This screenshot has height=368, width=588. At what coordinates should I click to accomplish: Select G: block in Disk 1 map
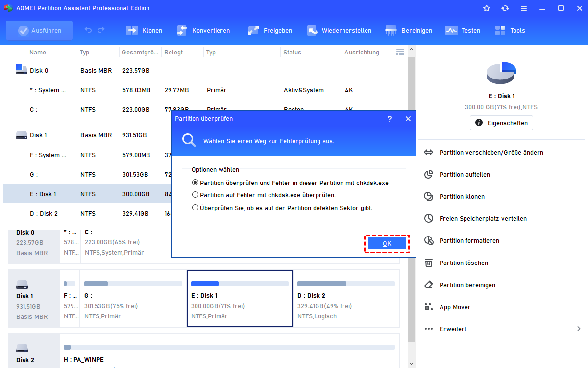pos(133,298)
